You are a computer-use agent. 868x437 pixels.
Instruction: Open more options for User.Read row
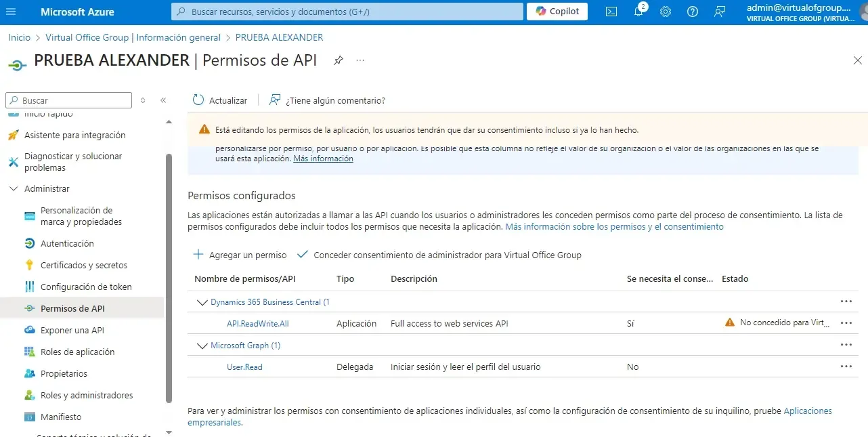pyautogui.click(x=846, y=367)
